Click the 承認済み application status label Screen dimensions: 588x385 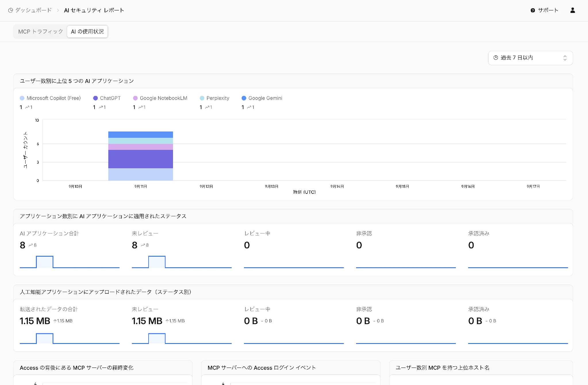click(x=479, y=233)
